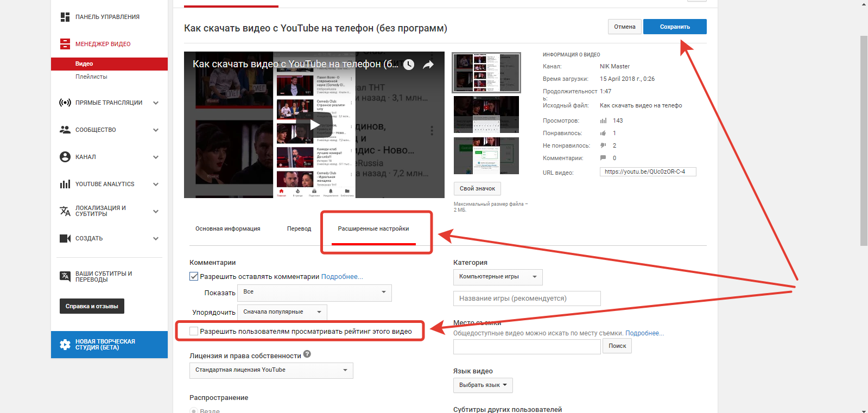
Task: Switch to Расширенные настройки tab
Action: tap(373, 228)
